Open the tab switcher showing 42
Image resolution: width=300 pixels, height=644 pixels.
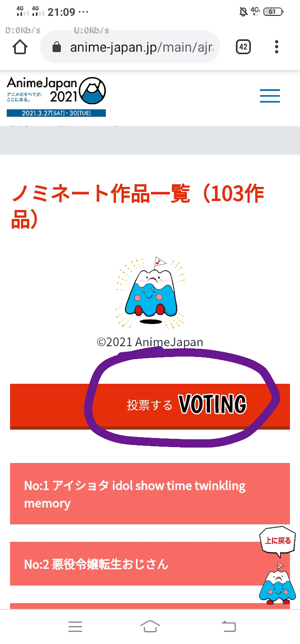point(243,47)
